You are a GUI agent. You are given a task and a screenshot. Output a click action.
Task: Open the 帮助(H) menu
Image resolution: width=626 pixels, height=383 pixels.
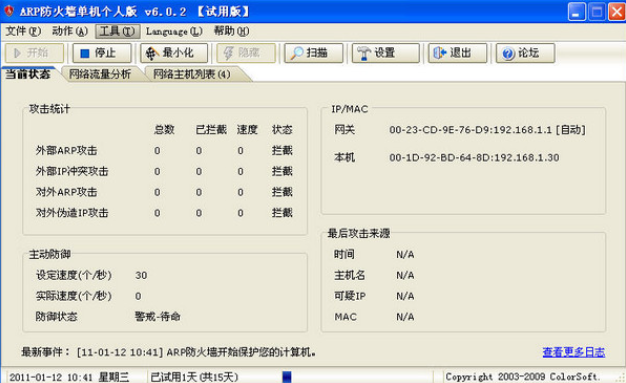click(x=232, y=31)
